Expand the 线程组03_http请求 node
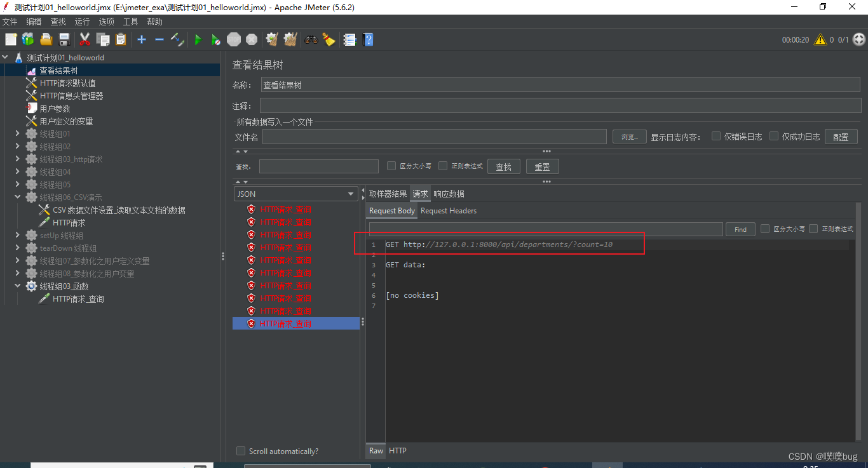This screenshot has width=868, height=468. pyautogui.click(x=18, y=159)
